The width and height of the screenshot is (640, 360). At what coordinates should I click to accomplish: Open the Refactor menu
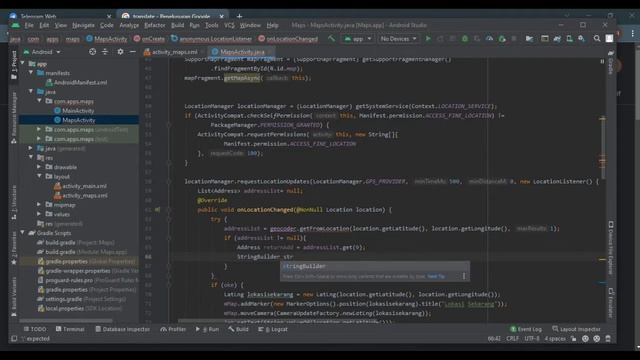coord(155,25)
